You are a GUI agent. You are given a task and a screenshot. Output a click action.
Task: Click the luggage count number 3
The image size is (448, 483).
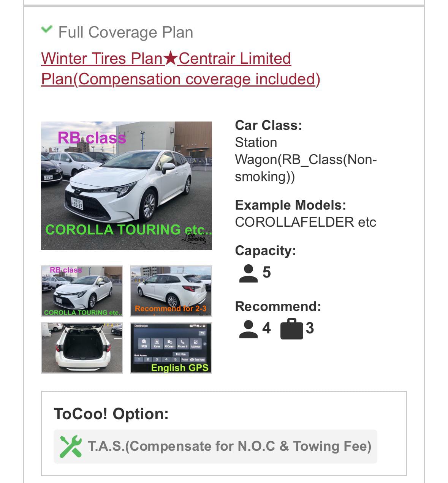[310, 328]
